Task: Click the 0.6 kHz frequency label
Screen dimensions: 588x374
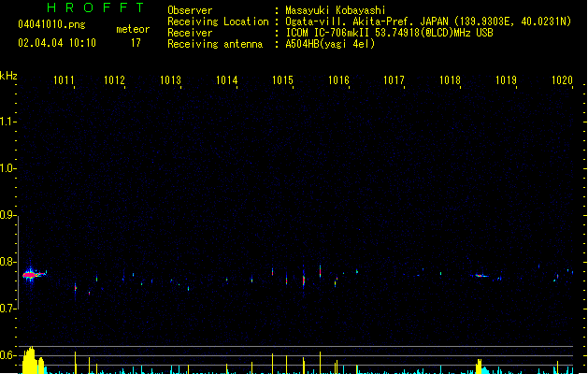Action: tap(7, 355)
